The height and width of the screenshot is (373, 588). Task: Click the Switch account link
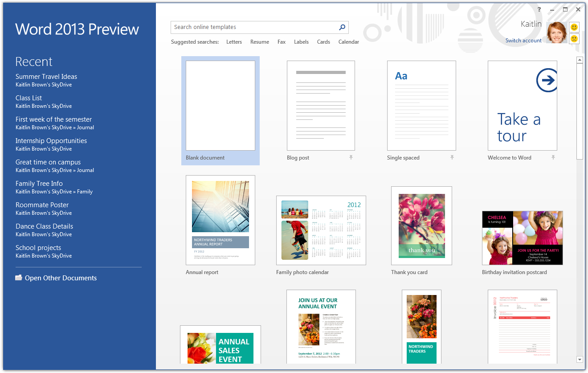(x=523, y=41)
